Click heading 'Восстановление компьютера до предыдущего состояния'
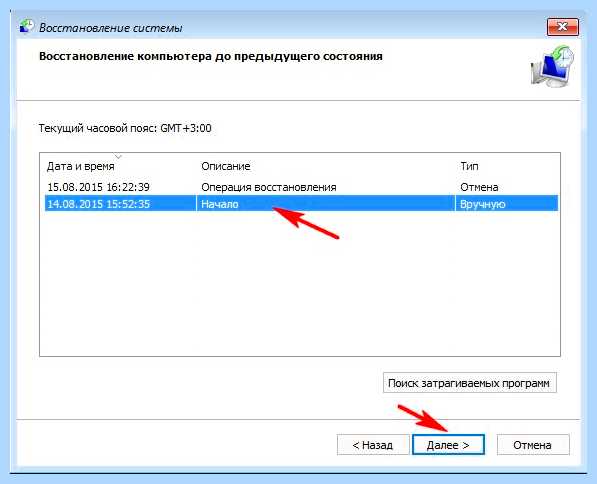Viewport: 597px width, 484px height. point(211,56)
